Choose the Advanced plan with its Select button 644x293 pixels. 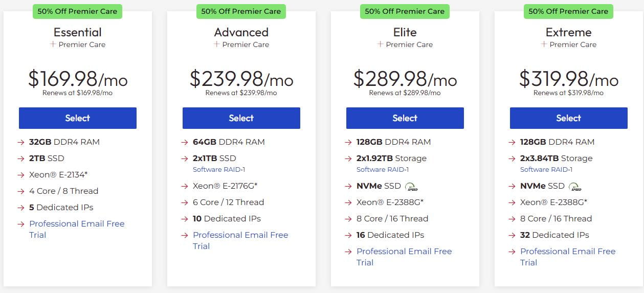(241, 118)
